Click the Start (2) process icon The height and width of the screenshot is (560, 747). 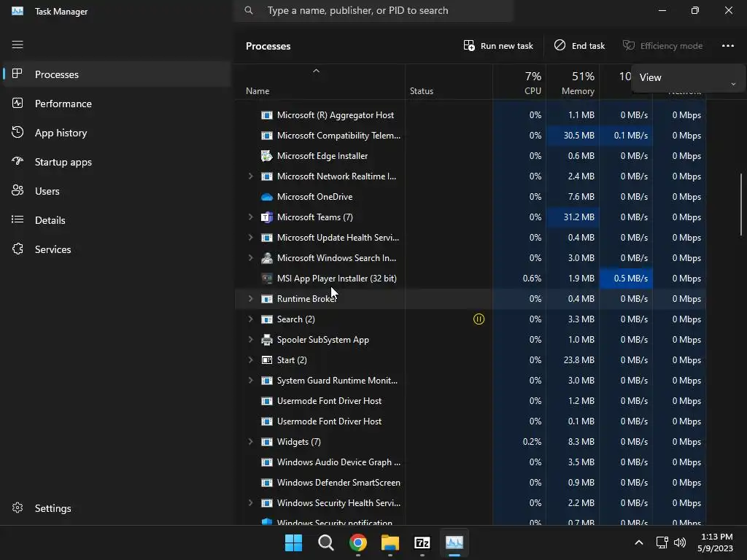coord(267,360)
